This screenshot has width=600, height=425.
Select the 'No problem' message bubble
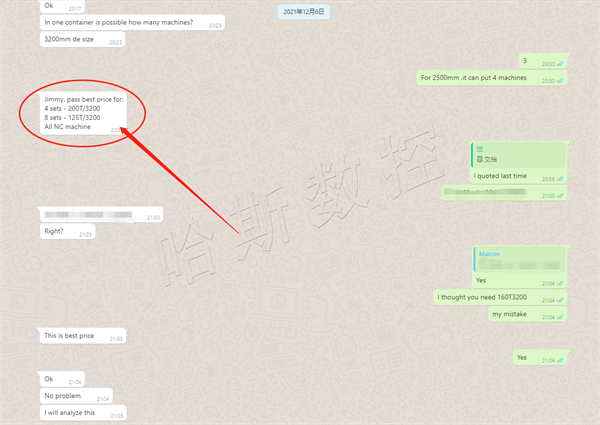76,396
